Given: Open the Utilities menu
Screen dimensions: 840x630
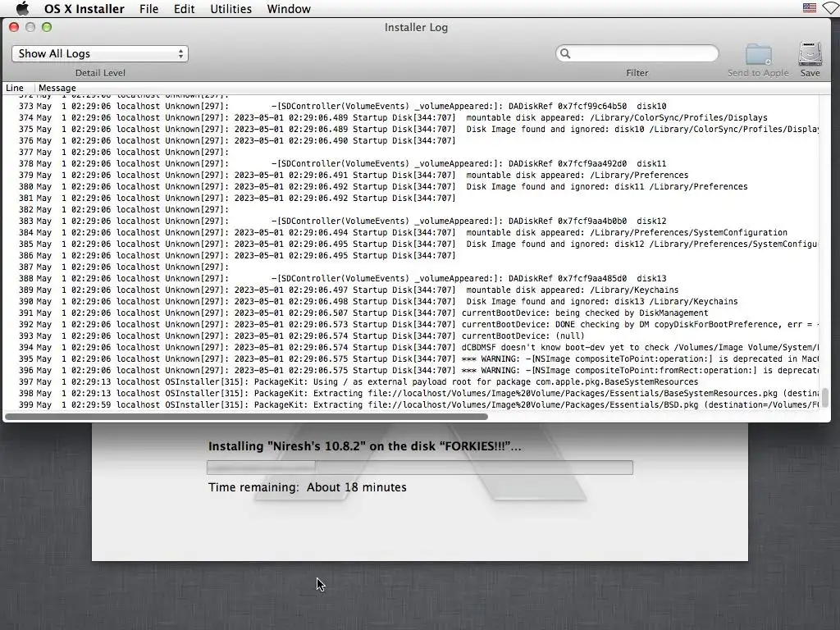Looking at the screenshot, I should point(231,9).
